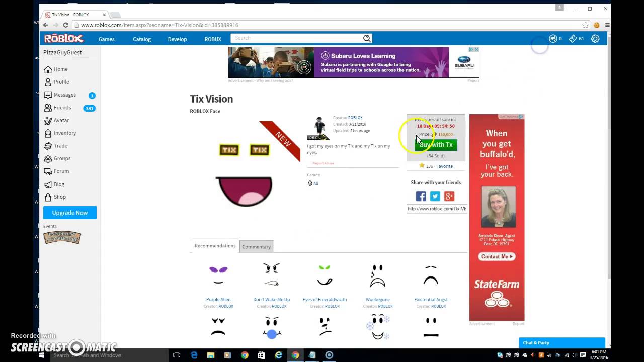
Task: Click the events banner in the sidebar
Action: point(62,238)
